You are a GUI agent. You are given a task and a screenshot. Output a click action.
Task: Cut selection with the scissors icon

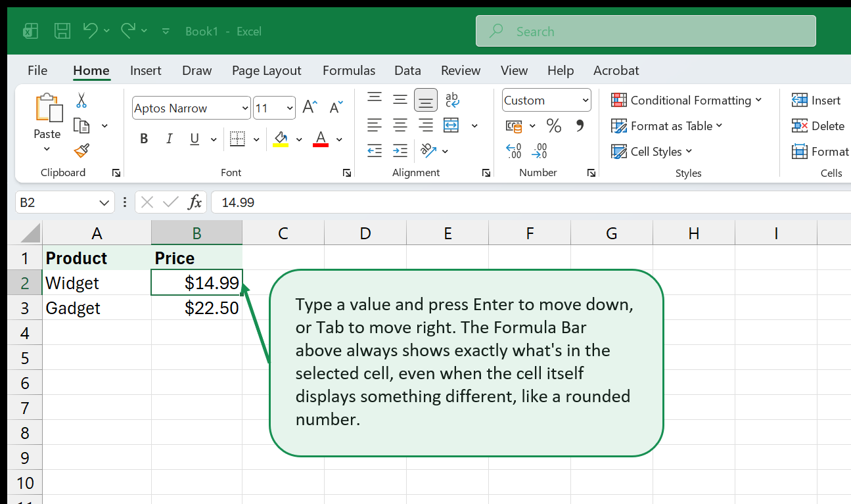click(81, 101)
